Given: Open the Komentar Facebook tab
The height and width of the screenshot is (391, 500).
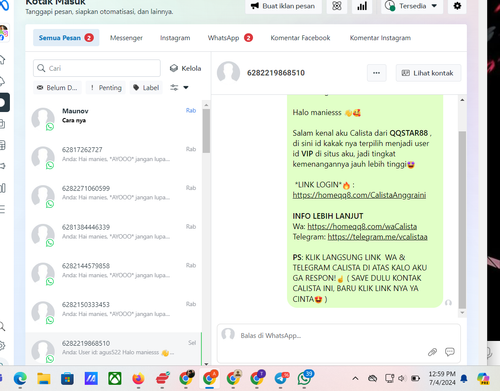Looking at the screenshot, I should 300,38.
